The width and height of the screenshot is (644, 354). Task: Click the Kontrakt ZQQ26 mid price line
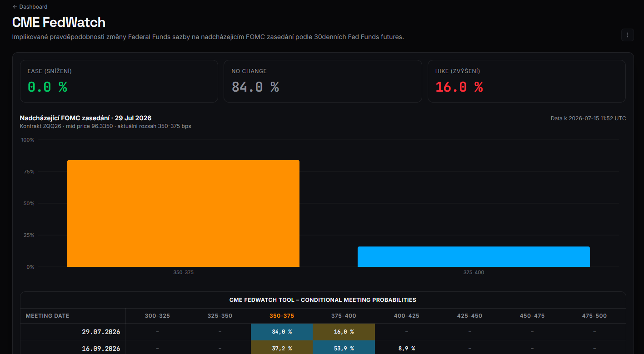(105, 126)
